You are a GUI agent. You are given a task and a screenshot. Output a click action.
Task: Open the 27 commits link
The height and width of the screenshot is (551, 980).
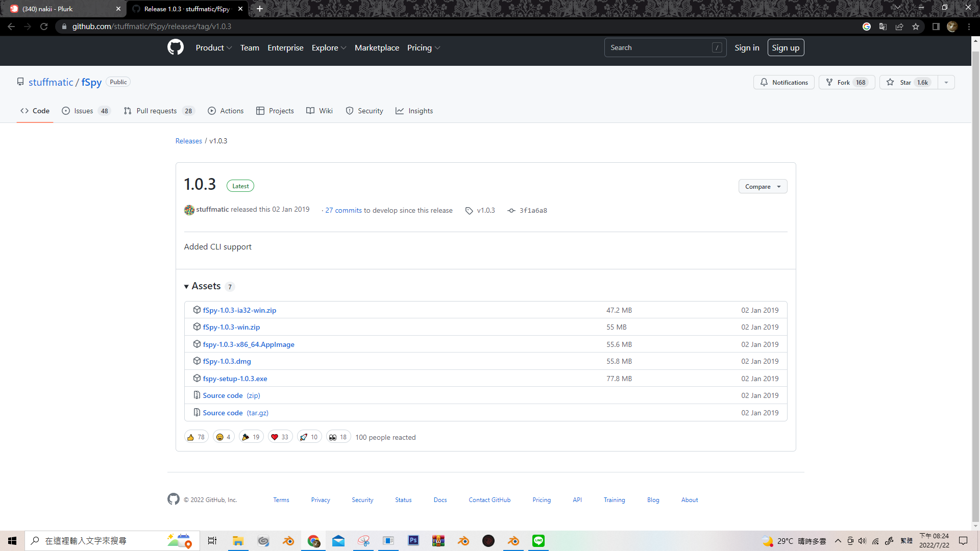click(x=344, y=210)
